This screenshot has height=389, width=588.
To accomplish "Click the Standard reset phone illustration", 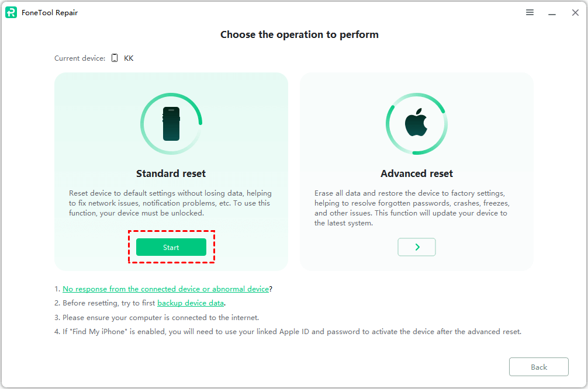I will click(171, 123).
